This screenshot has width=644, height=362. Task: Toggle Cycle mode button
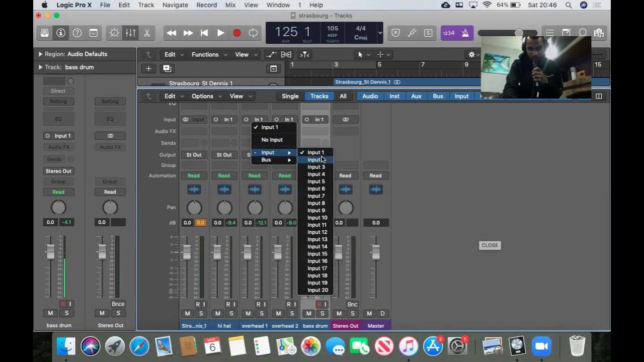coord(253,33)
